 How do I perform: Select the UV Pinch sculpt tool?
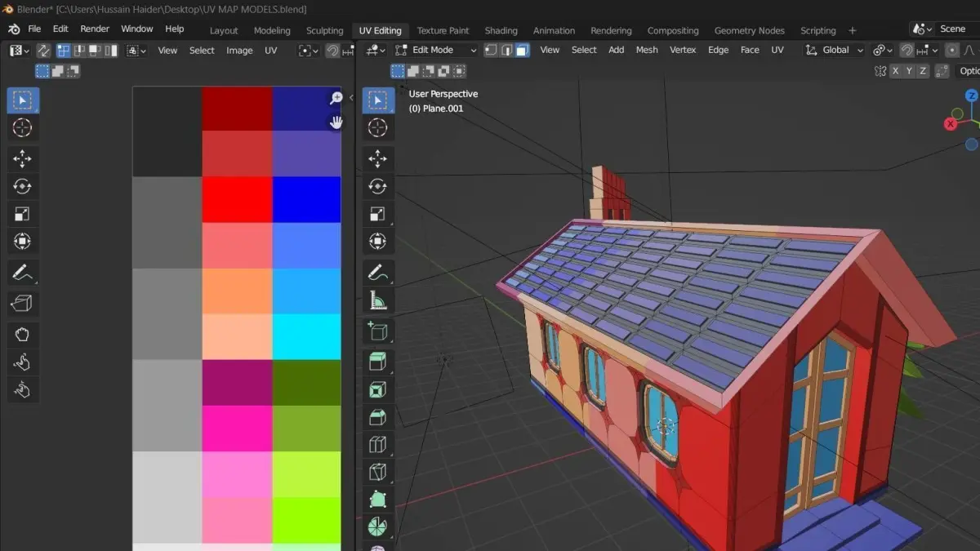[22, 390]
